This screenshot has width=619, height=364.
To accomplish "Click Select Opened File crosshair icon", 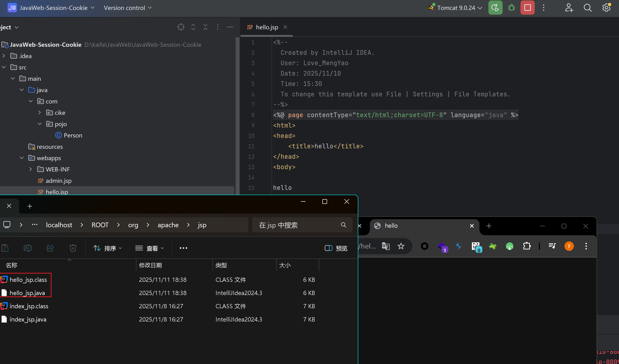I will tap(181, 27).
